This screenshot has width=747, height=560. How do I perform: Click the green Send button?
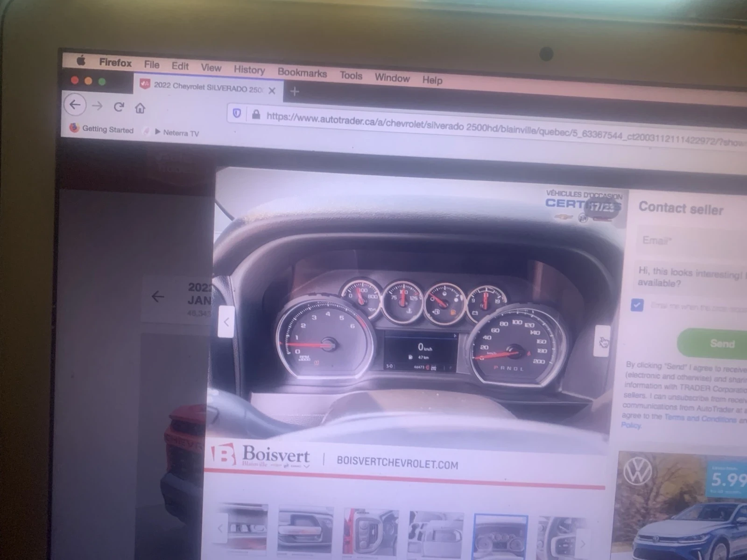(x=713, y=344)
